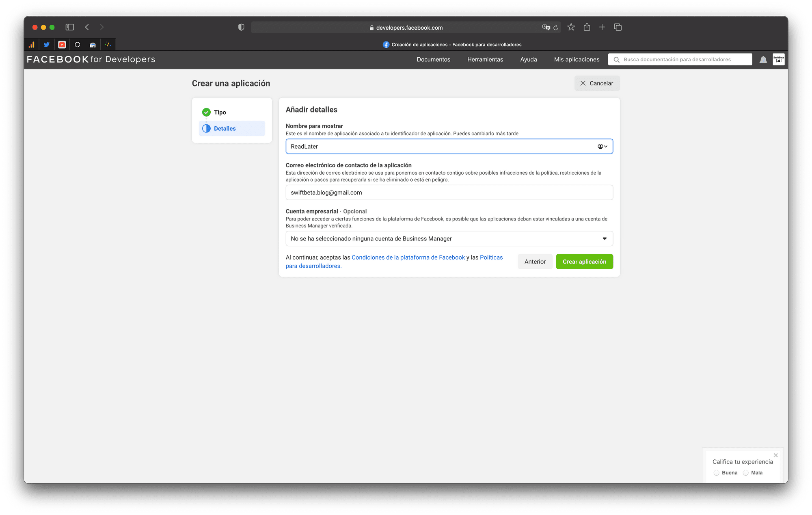Click the lock icon in the address bar
812x515 pixels.
click(x=371, y=28)
